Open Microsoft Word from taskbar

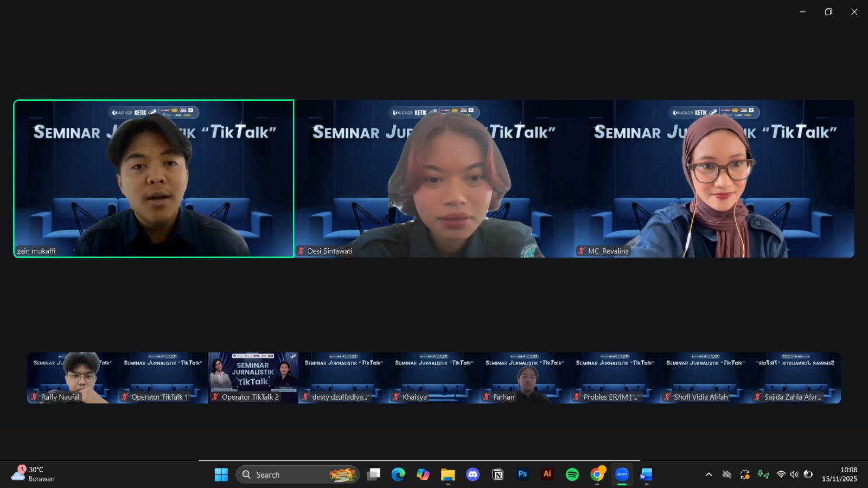click(x=646, y=474)
